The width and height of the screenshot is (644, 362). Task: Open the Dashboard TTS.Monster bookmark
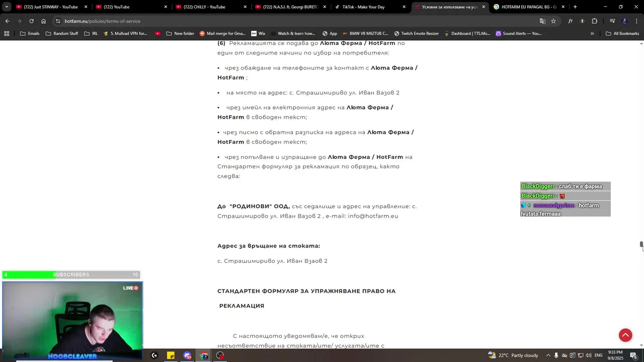click(467, 34)
